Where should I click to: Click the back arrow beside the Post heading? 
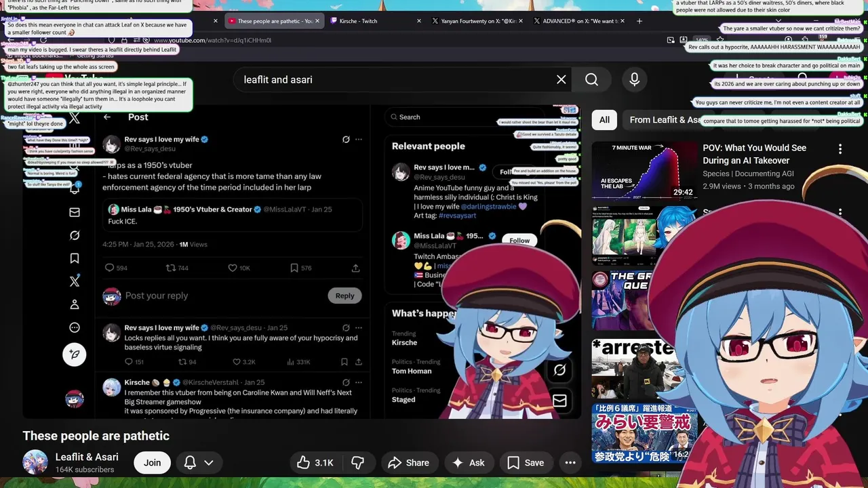[x=107, y=117]
